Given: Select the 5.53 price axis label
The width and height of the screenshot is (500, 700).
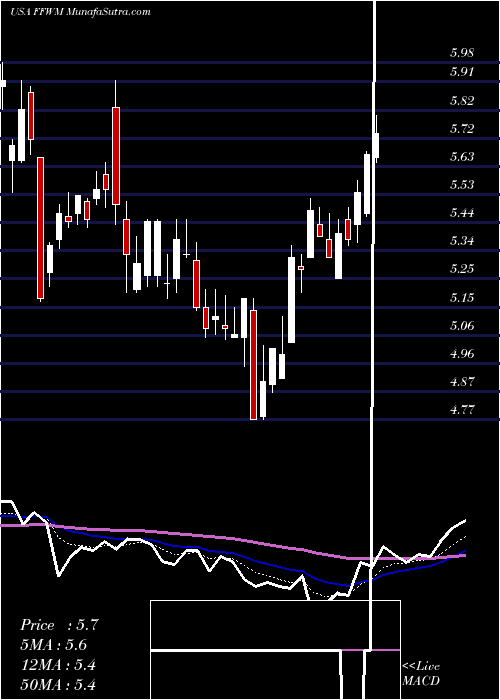Looking at the screenshot, I should pos(462,185).
